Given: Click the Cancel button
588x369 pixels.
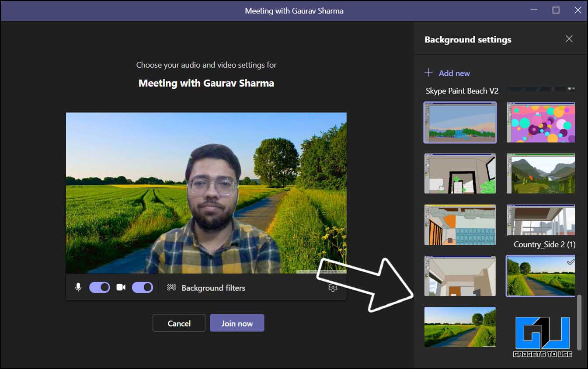Looking at the screenshot, I should [x=179, y=323].
